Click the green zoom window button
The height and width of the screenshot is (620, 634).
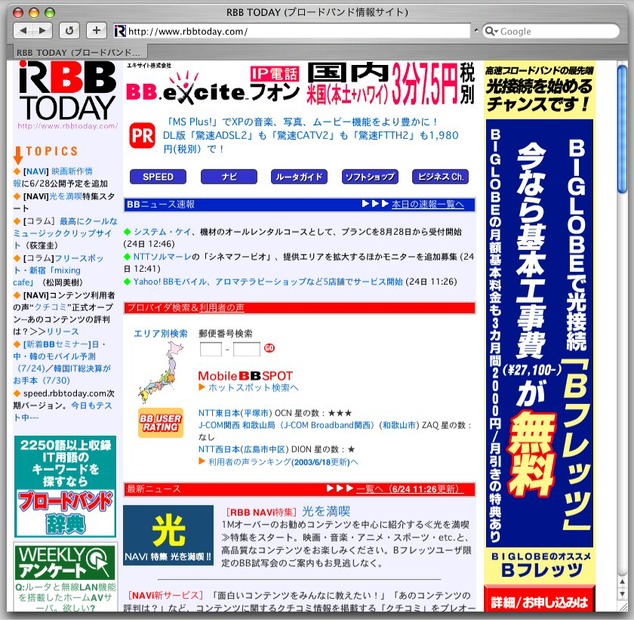(x=50, y=13)
